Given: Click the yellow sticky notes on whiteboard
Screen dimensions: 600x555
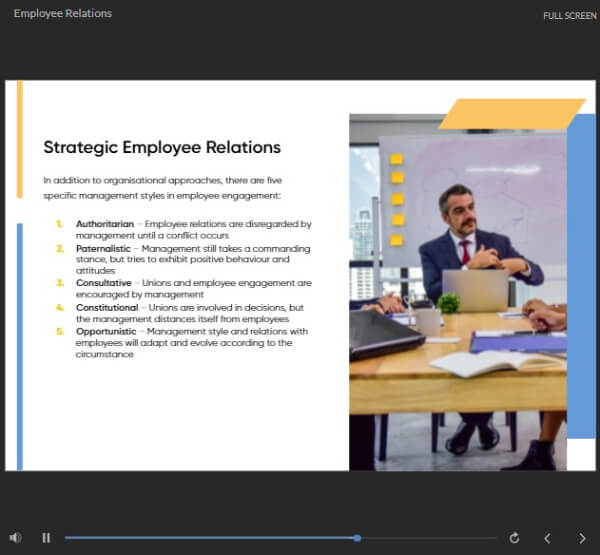Looking at the screenshot, I should (397, 199).
